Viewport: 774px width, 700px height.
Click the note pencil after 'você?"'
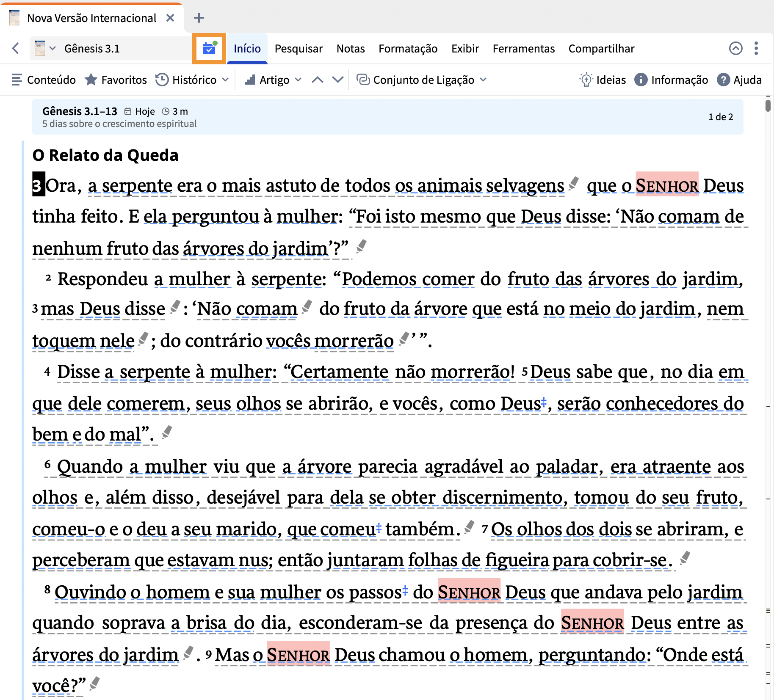[95, 683]
